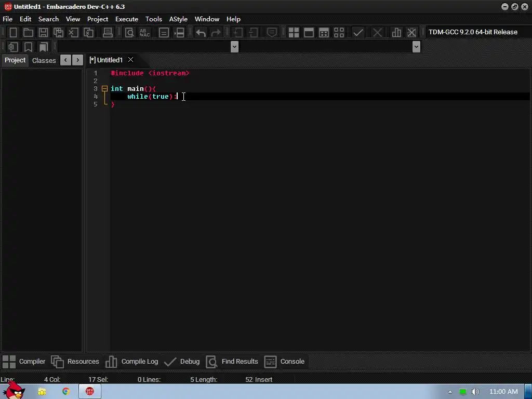The height and width of the screenshot is (399, 532).
Task: Show the Console bottom panel tab
Action: pos(284,362)
